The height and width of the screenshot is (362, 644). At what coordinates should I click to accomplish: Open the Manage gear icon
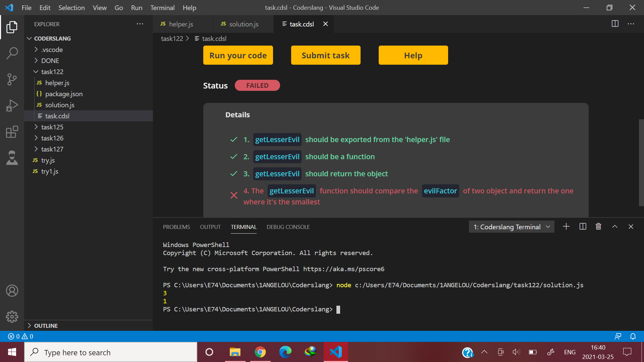(12, 317)
